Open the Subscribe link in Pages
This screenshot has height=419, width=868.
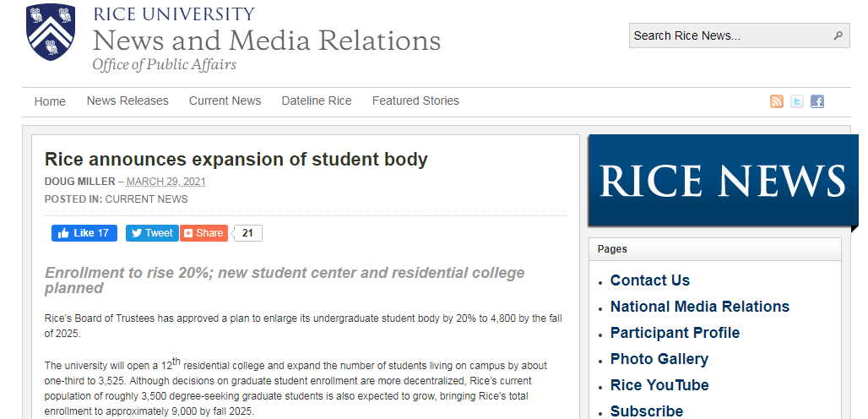[647, 411]
